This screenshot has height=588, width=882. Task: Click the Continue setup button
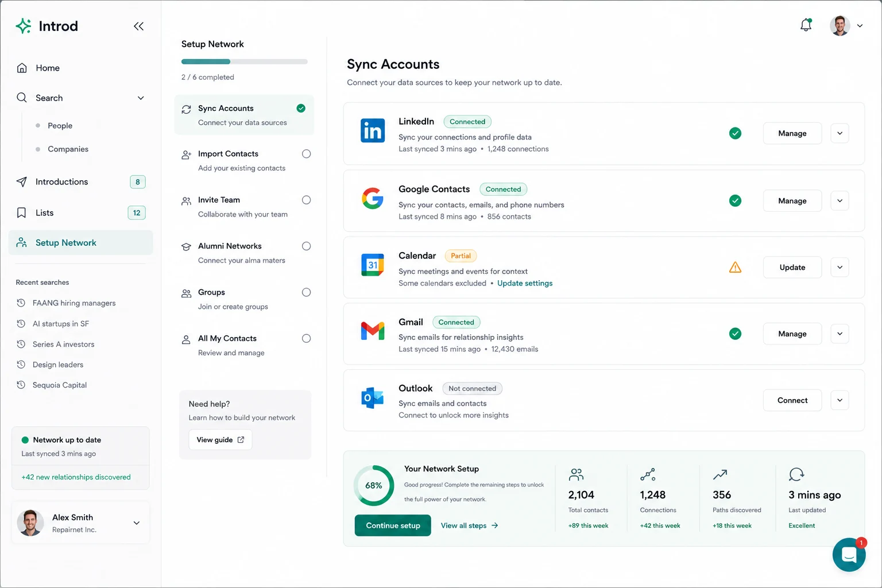click(x=393, y=525)
